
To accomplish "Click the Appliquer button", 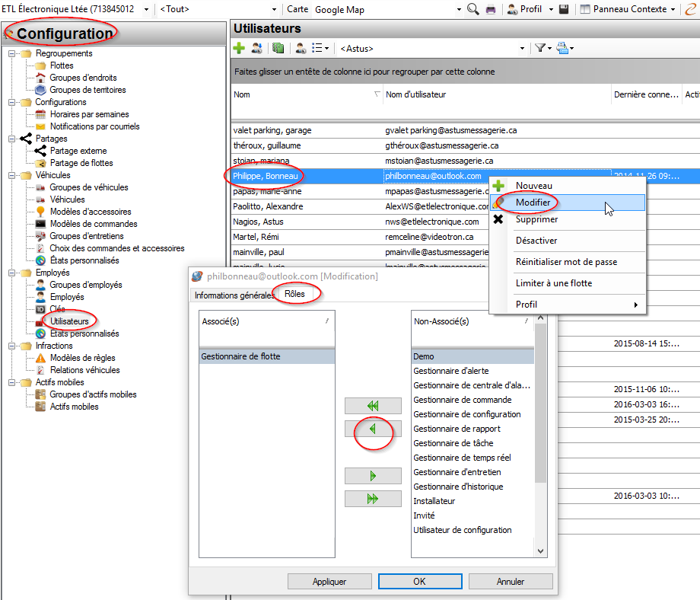I will (x=329, y=581).
